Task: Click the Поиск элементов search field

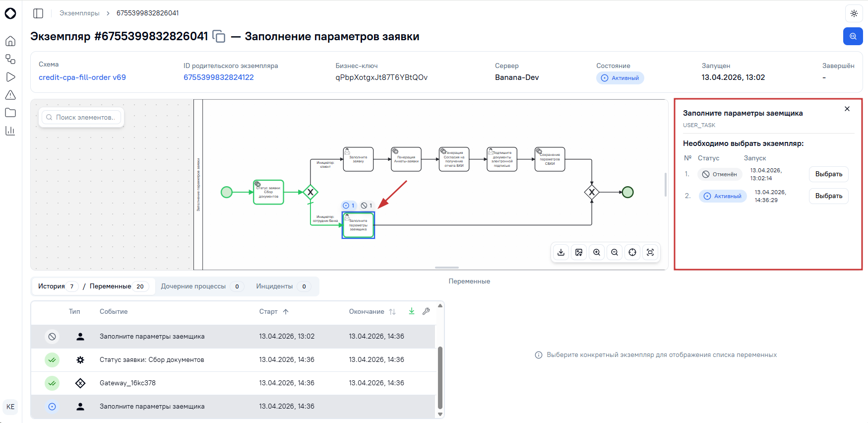Action: [x=81, y=118]
